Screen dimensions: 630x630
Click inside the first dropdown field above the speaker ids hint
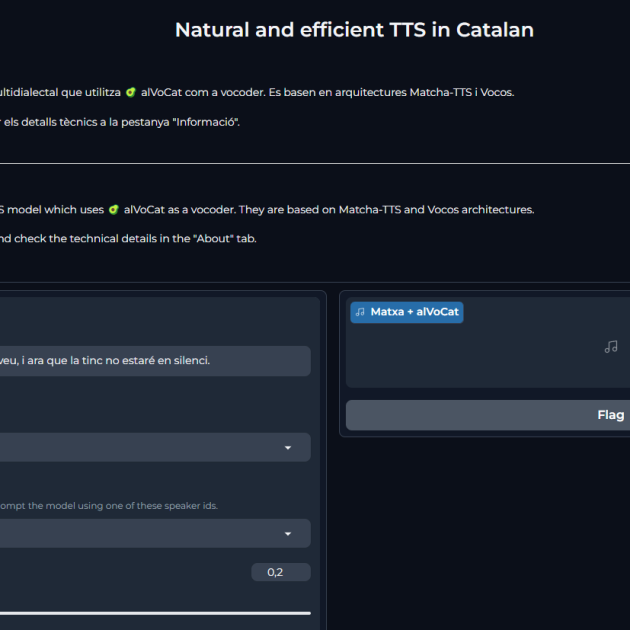155,447
